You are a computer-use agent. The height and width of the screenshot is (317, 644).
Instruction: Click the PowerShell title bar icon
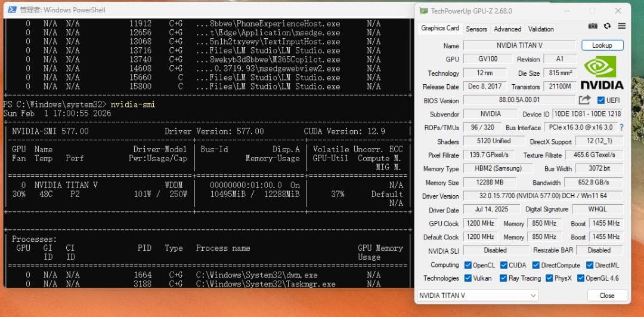pyautogui.click(x=13, y=10)
